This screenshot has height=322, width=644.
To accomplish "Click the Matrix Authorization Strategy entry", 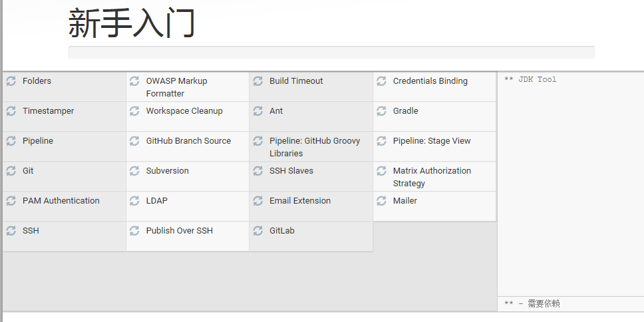I will (x=432, y=177).
